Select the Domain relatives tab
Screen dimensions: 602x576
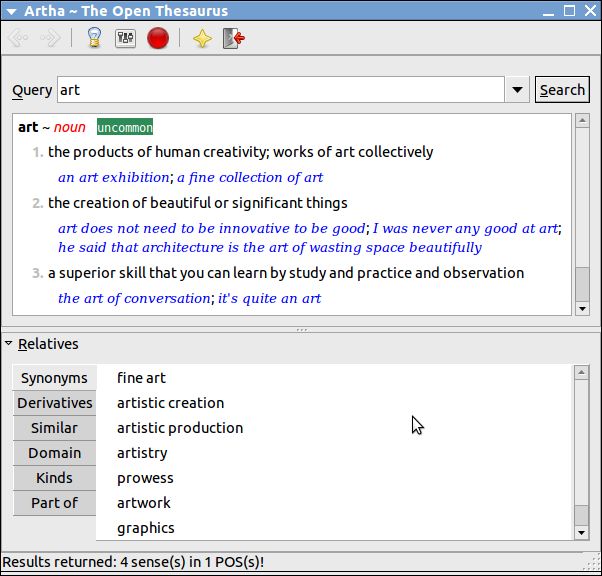(55, 453)
